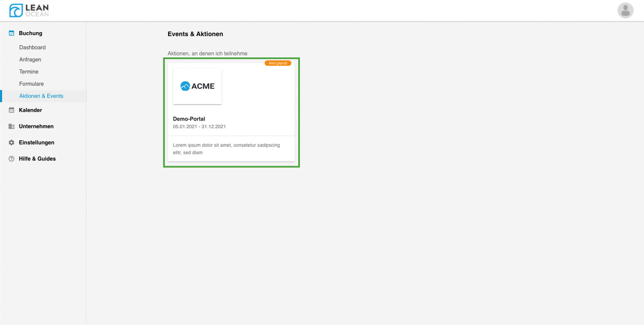Viewport: 644px width, 325px height.
Task: Click the ACME logo thumbnail
Action: point(197,86)
